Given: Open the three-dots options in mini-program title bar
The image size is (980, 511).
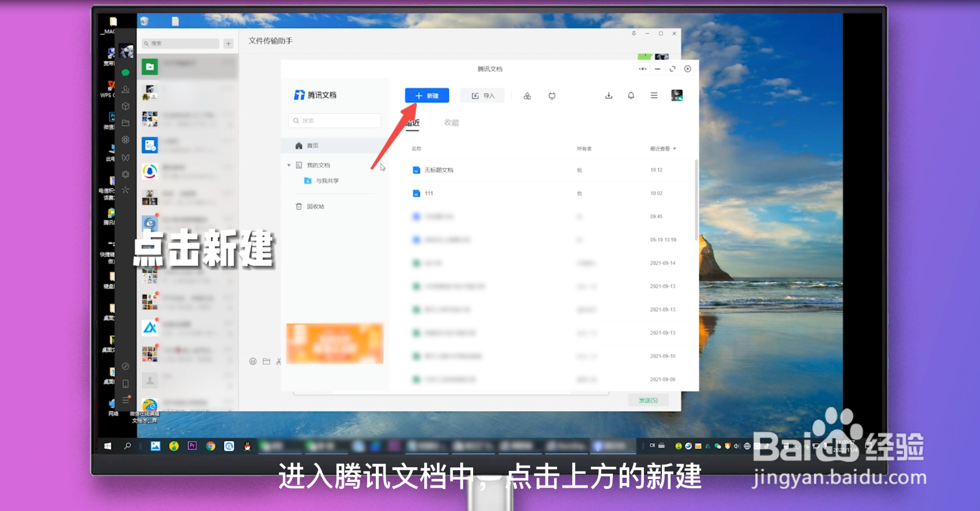Looking at the screenshot, I should point(642,69).
